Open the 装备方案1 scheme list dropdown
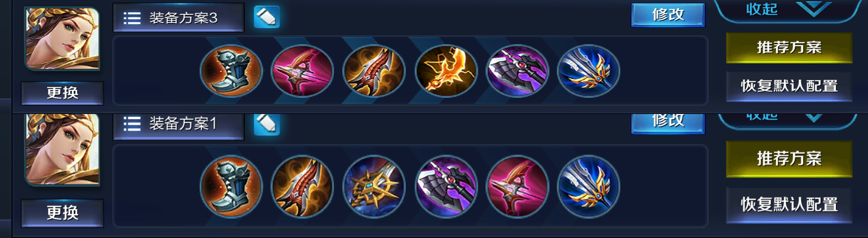The width and height of the screenshot is (868, 238). point(178,126)
